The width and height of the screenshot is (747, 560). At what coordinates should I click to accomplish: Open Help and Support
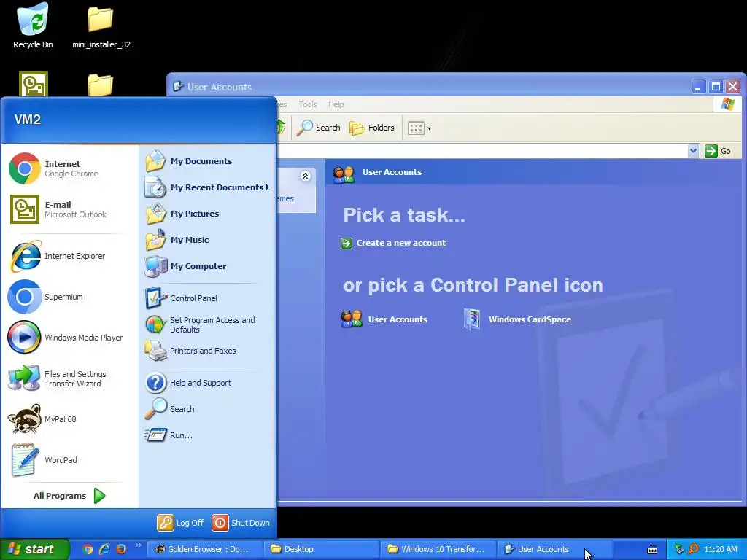pos(207,383)
